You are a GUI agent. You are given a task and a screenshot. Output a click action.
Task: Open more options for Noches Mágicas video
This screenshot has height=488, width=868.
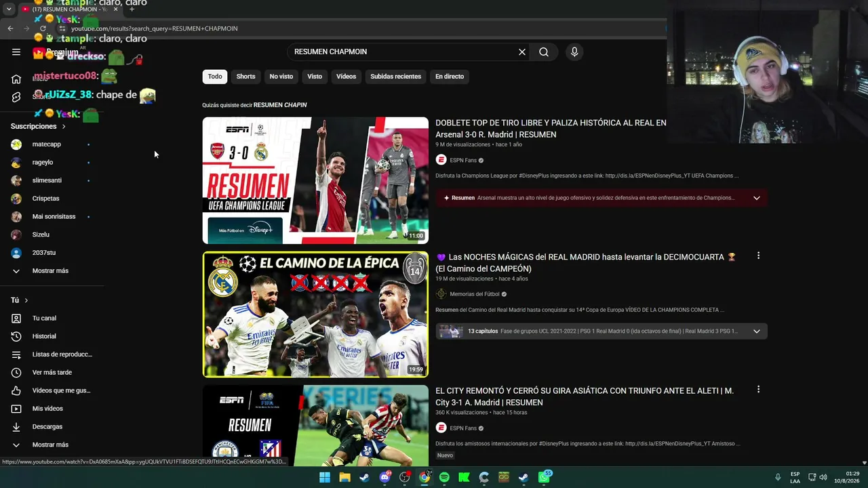(x=758, y=256)
